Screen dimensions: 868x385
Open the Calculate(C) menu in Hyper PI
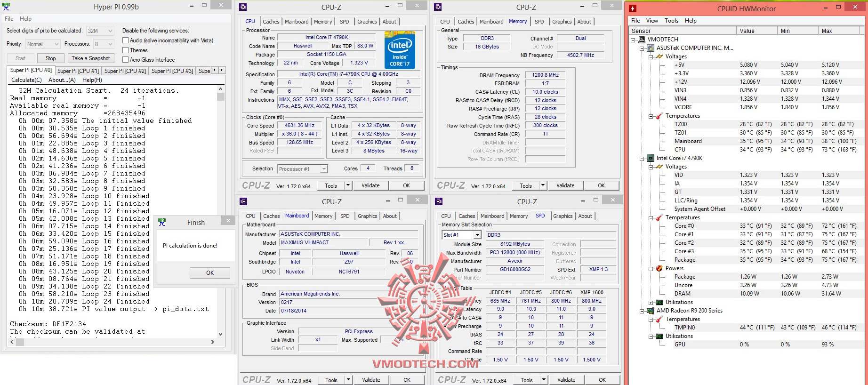[26, 80]
